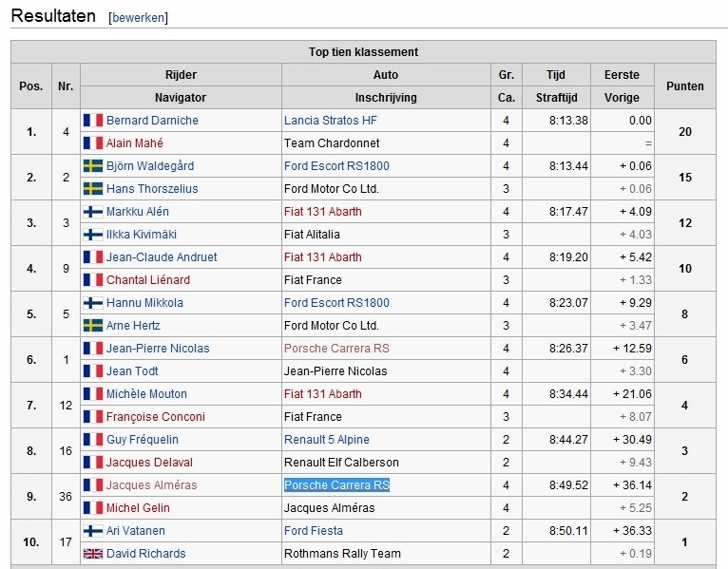Click Finnish flag beside Hannu Mikkola
The height and width of the screenshot is (569, 728).
93,303
